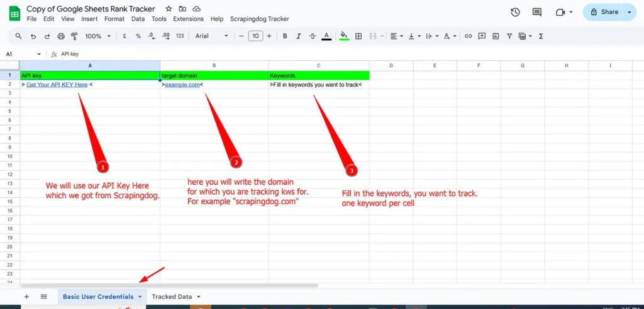Click the move-to-folder icon
Viewport: 644px width, 309px height.
(x=183, y=9)
